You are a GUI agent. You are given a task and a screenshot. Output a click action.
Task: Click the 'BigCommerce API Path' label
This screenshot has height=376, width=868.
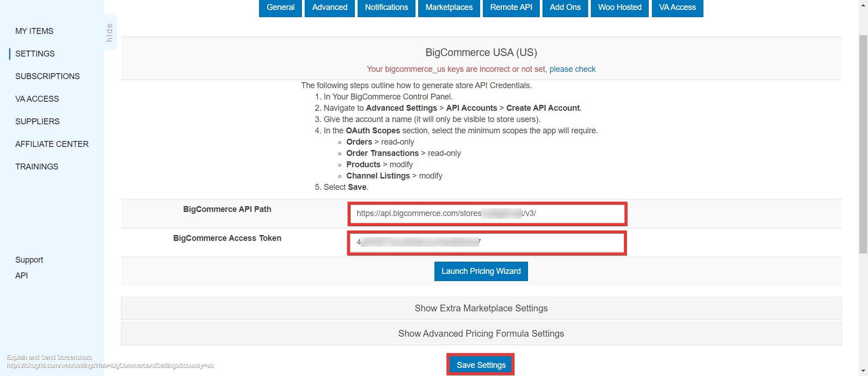pos(227,209)
